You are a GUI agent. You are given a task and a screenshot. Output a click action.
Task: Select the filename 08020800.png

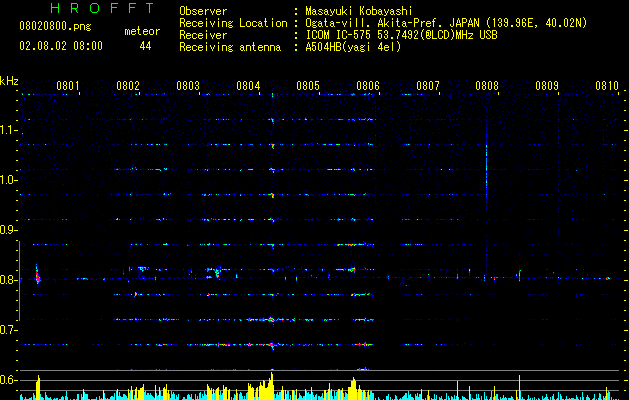pyautogui.click(x=55, y=27)
